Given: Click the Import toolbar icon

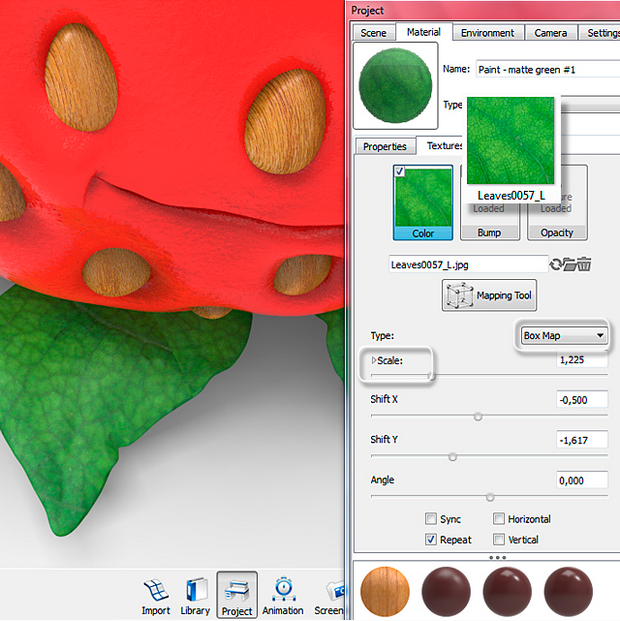Looking at the screenshot, I should point(156,598).
